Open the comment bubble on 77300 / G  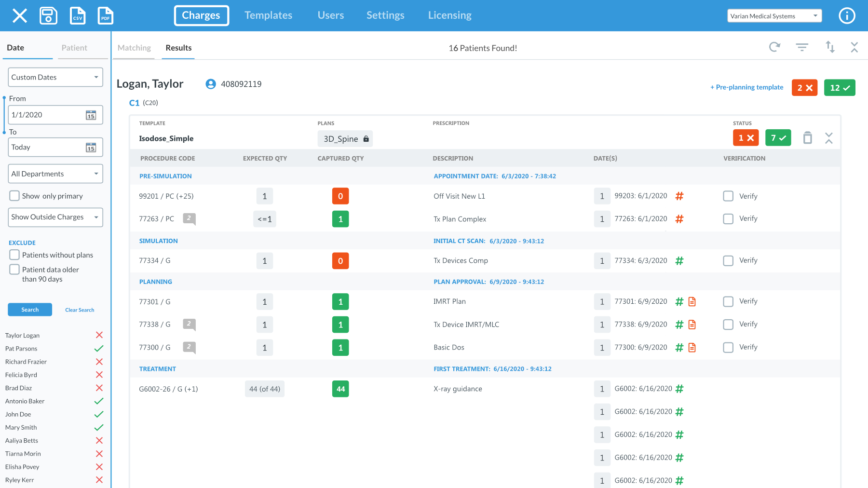(189, 347)
